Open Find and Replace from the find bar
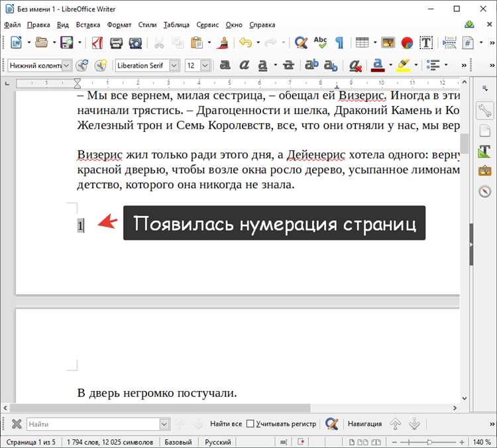Image resolution: width=497 pixels, height=448 pixels. tap(331, 423)
